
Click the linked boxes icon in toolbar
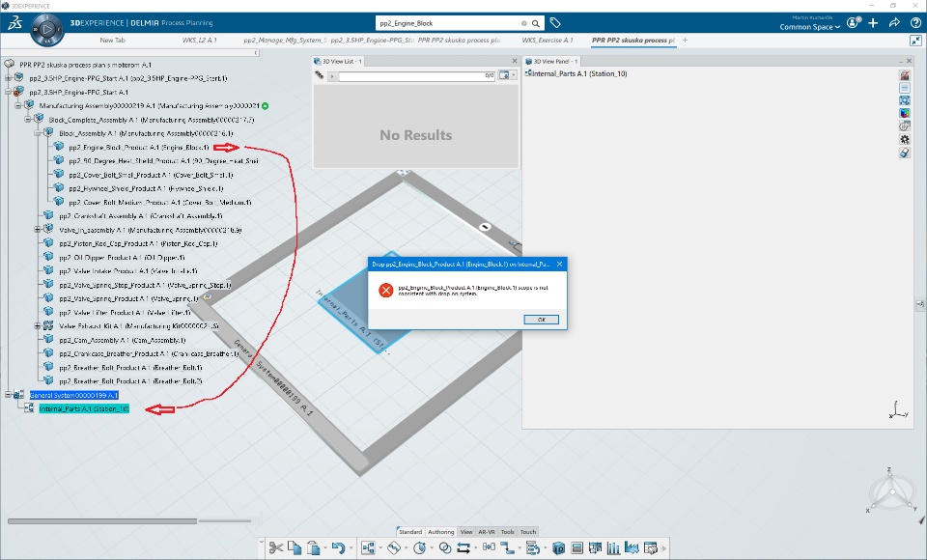point(489,547)
